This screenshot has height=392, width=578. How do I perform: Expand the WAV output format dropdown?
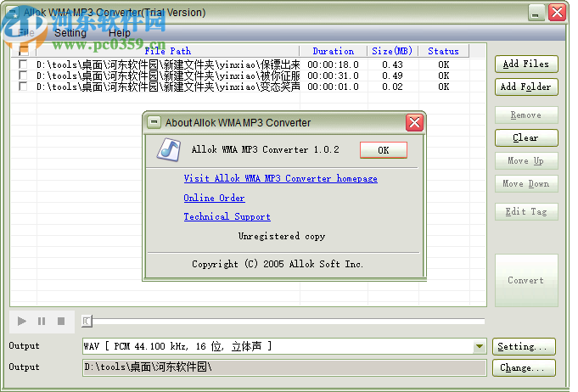(x=480, y=346)
